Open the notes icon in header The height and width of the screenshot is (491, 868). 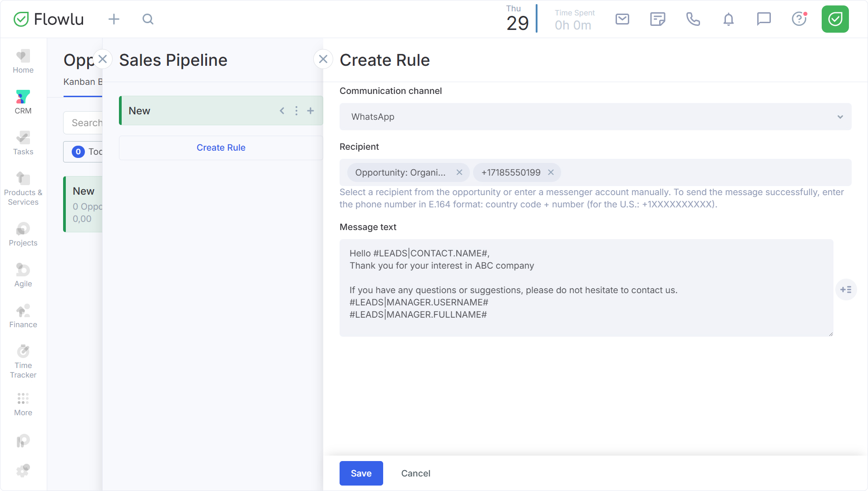click(x=657, y=19)
